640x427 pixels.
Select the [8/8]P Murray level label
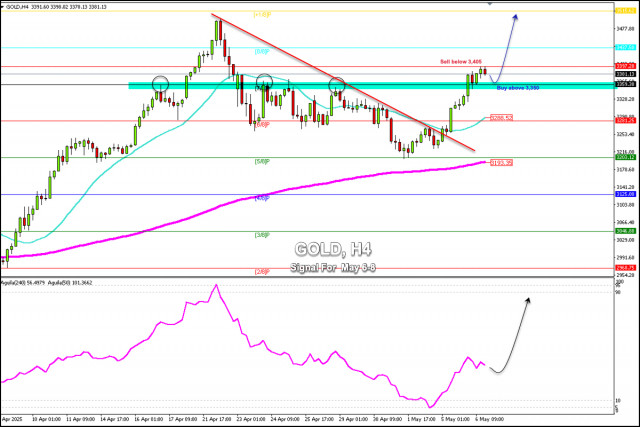[262, 52]
